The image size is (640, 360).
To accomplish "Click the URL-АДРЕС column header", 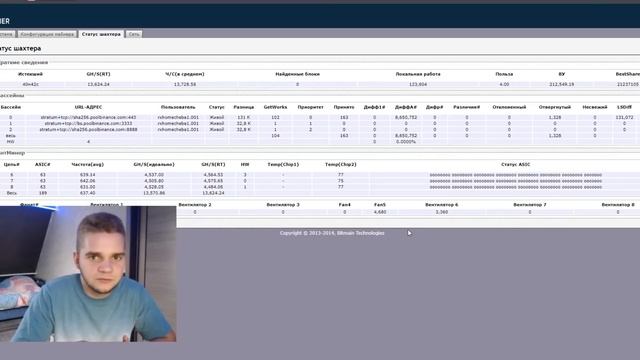I will click(x=89, y=107).
